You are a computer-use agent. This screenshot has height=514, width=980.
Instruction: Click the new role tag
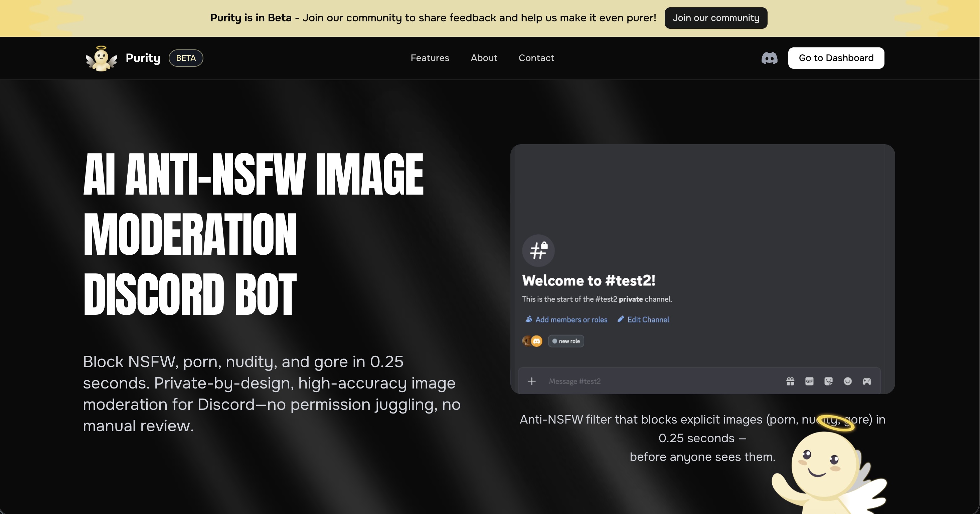pos(566,341)
